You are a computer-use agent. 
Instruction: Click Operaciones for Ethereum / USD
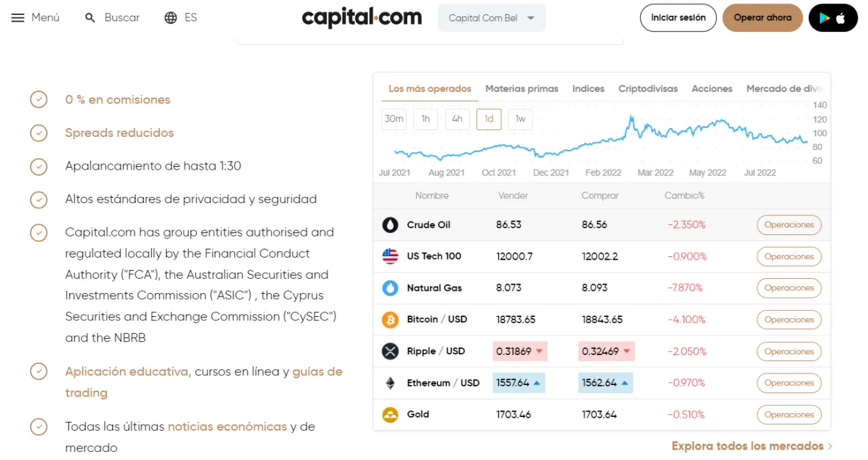pos(789,383)
